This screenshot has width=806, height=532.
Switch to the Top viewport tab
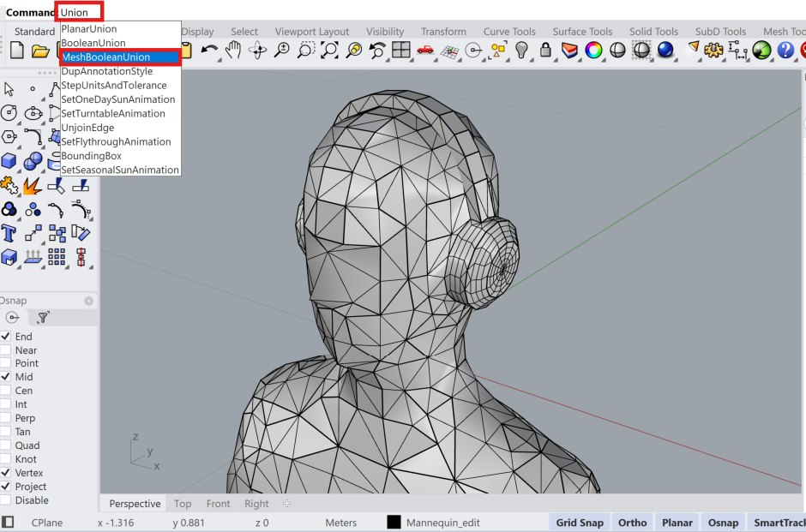[x=183, y=504]
